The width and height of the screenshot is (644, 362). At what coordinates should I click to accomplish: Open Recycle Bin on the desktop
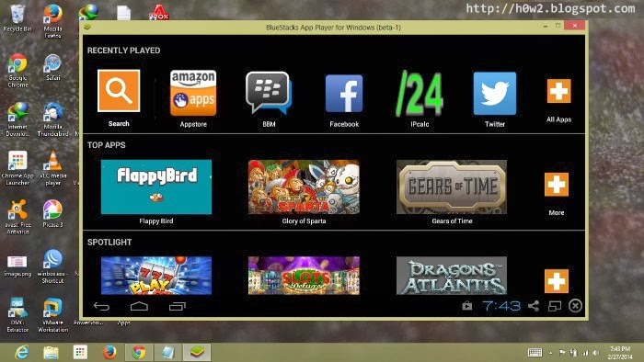point(17,18)
